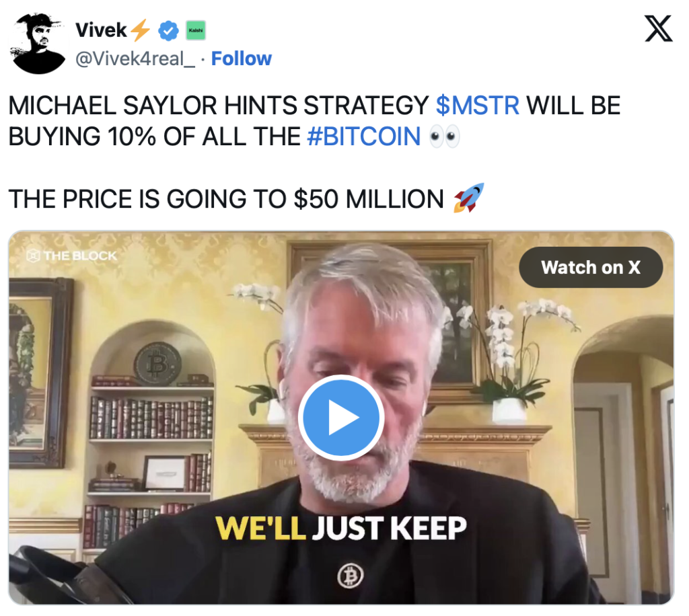Open Vivek's profile avatar picture

click(38, 44)
